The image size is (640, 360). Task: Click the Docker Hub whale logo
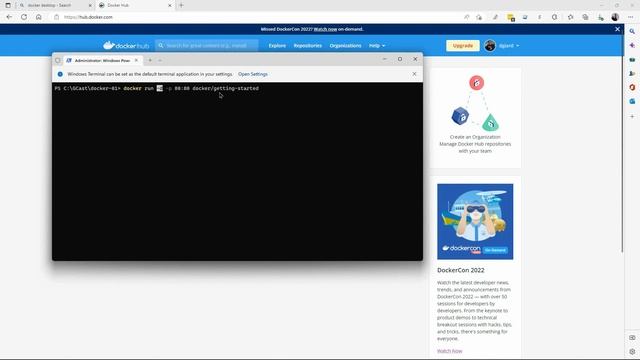[x=126, y=45]
